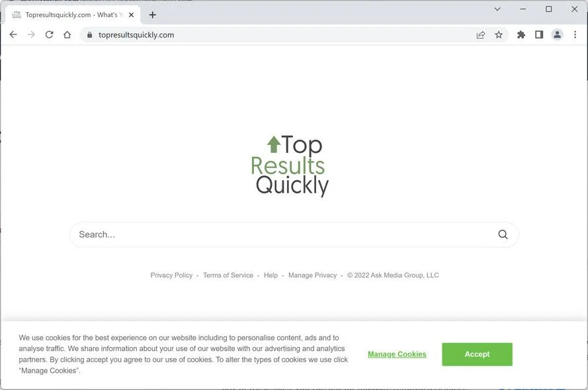
Task: Minimize the browser window
Action: pyautogui.click(x=523, y=9)
